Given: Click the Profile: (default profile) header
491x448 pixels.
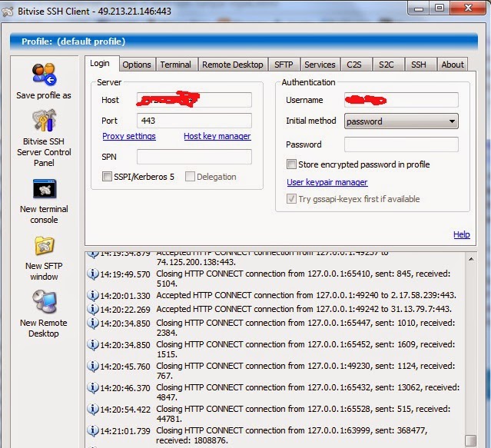Looking at the screenshot, I should (244, 41).
